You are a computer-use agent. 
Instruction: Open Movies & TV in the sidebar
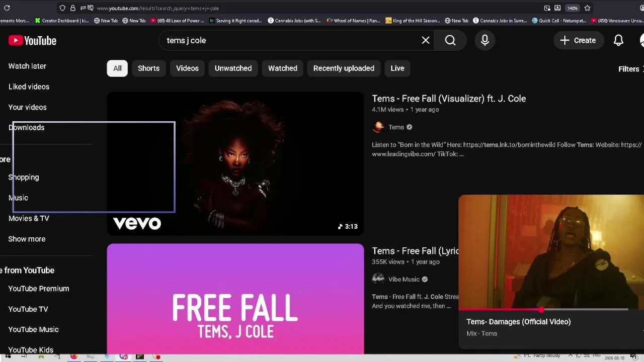pos(29,218)
